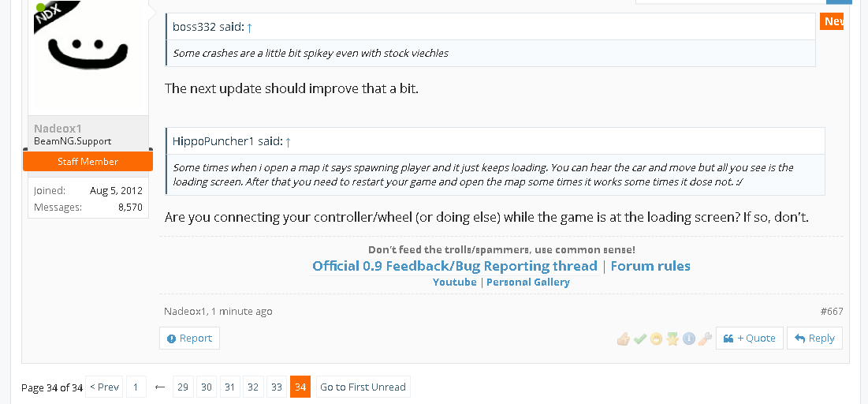Add post to multi-quote with + Quote
868x404 pixels.
pos(750,338)
